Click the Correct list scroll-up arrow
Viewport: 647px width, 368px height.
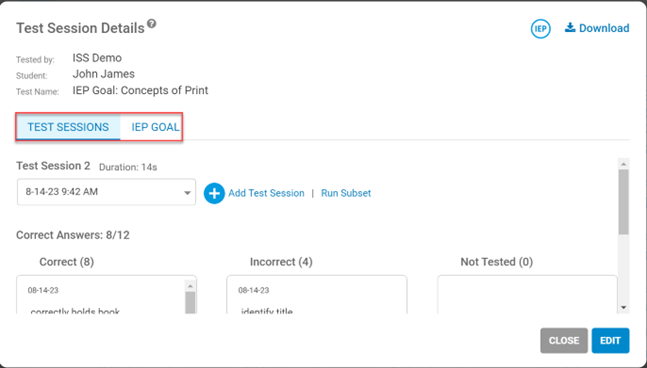[190, 286]
